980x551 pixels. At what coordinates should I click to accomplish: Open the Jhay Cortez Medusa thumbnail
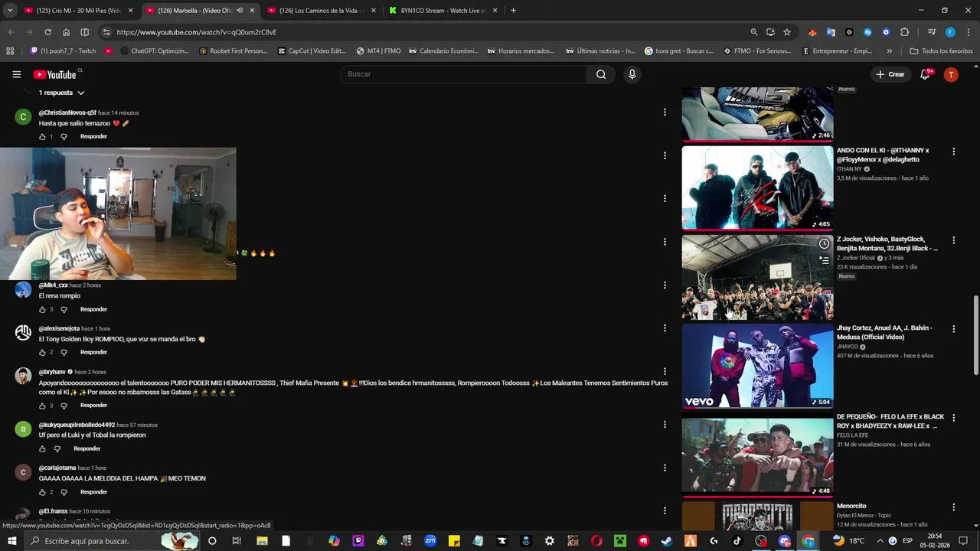click(x=757, y=366)
